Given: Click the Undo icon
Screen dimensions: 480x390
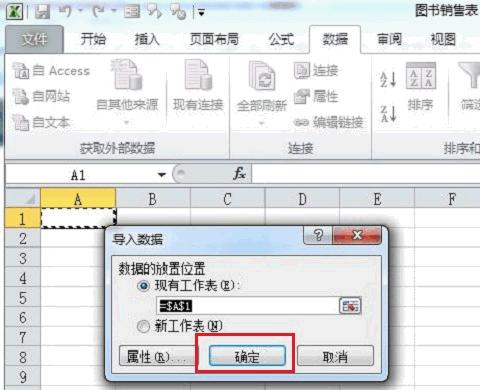Looking at the screenshot, I should 65,12.
